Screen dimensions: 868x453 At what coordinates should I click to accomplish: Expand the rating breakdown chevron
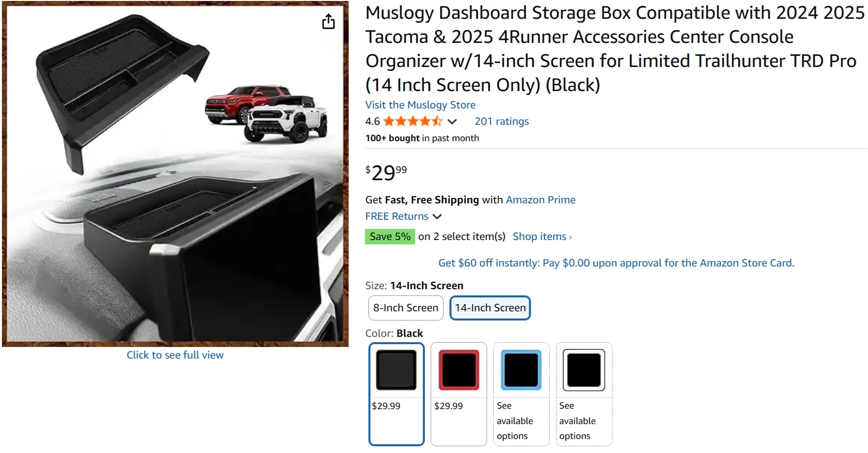[x=452, y=121]
